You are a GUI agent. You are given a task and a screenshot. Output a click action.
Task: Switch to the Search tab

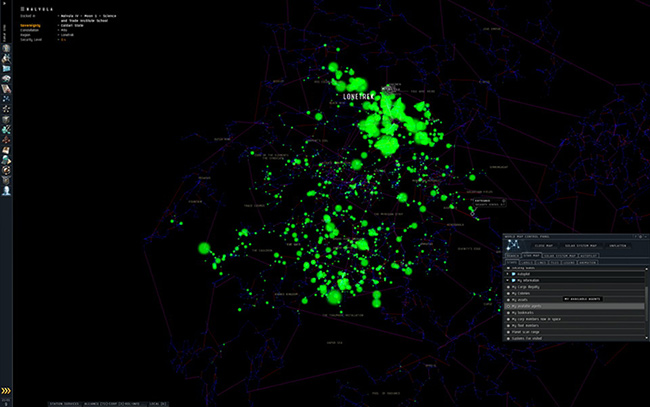pos(513,256)
